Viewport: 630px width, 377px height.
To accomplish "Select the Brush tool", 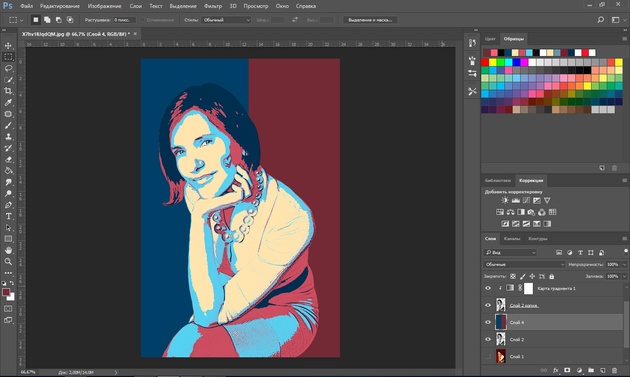I will [8, 125].
